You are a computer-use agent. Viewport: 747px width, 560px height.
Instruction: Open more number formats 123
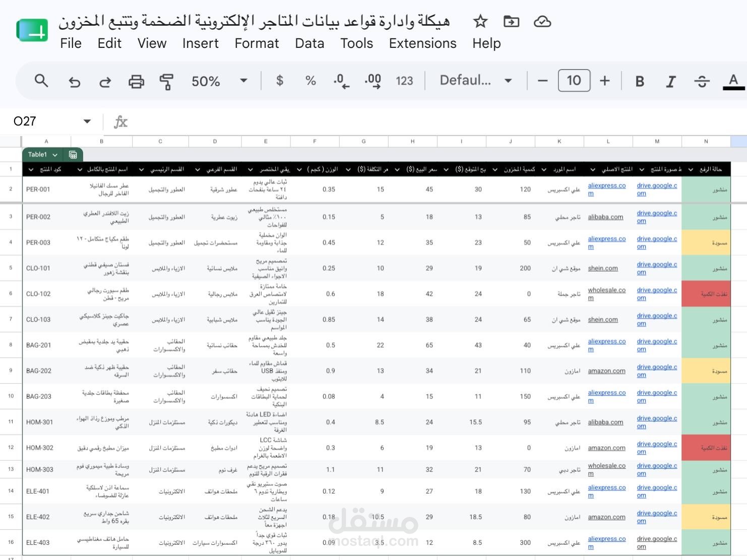point(404,81)
